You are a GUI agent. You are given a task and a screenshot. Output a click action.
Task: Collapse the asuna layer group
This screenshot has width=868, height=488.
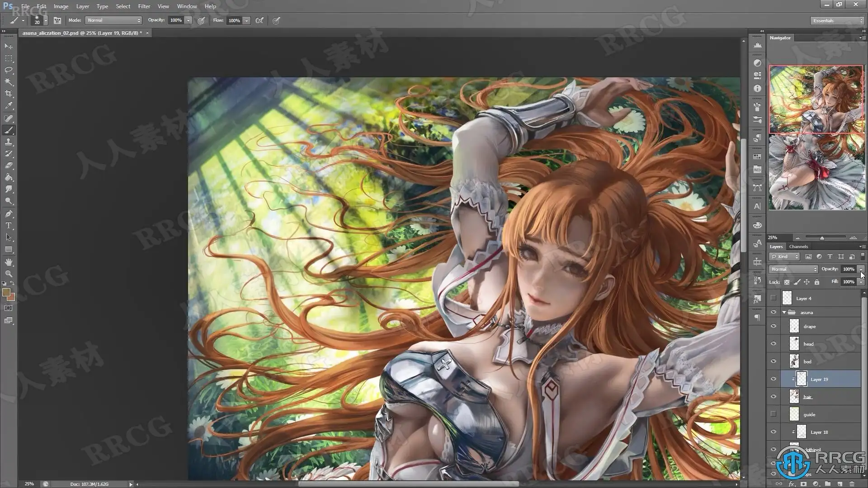pyautogui.click(x=784, y=312)
